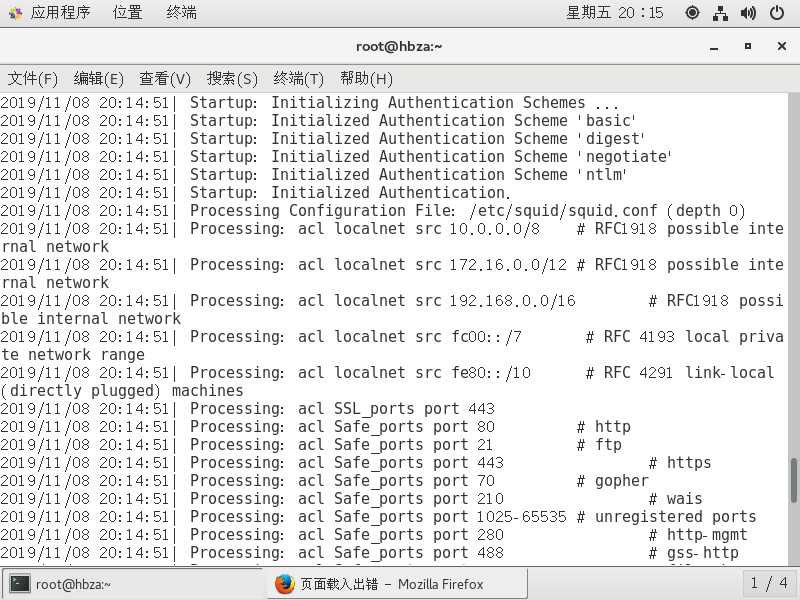Open the 查看(V) menu
This screenshot has width=800, height=600.
[x=165, y=78]
